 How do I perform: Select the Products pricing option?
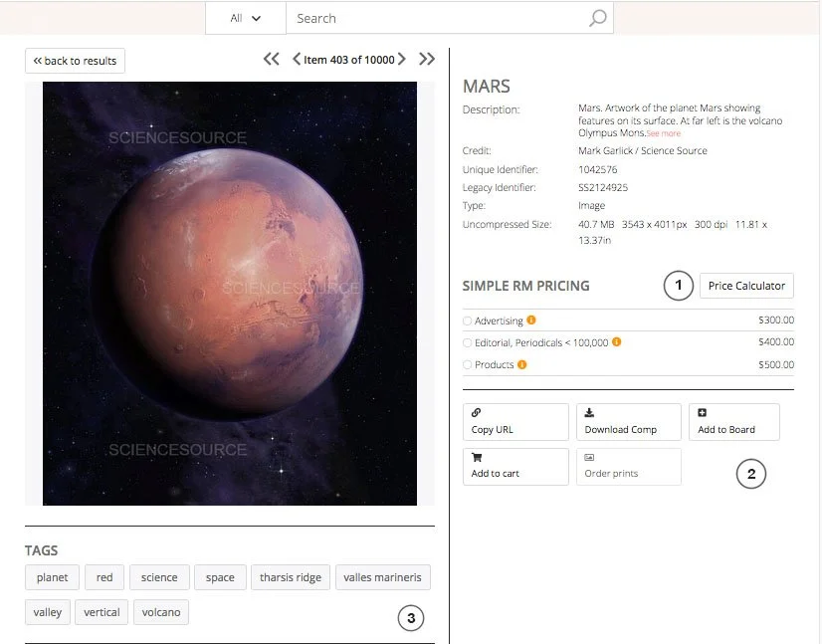pyautogui.click(x=467, y=365)
